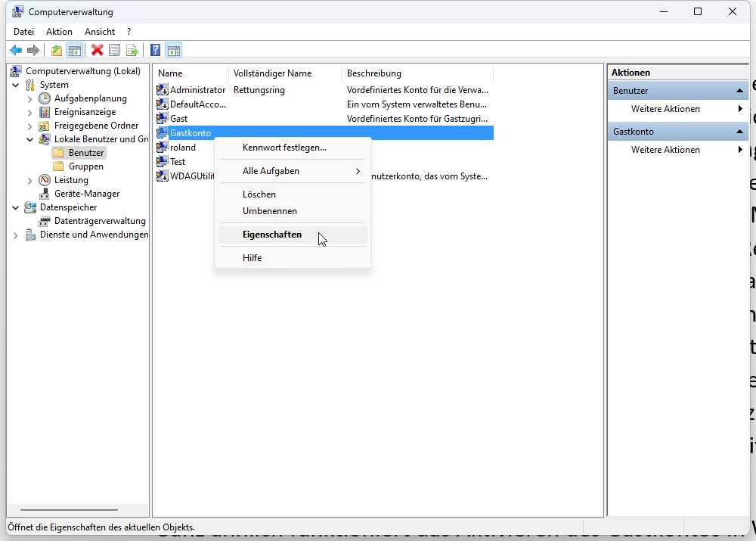Click the tree pane horizontal scrollbar

tap(68, 510)
